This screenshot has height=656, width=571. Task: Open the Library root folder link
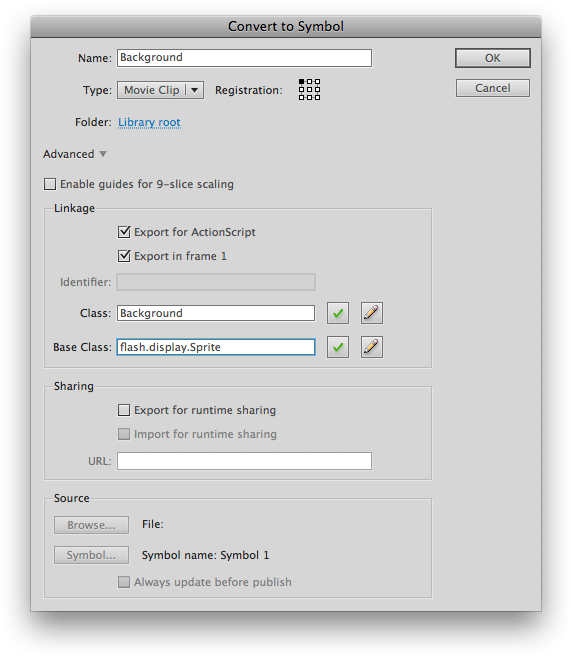point(149,122)
